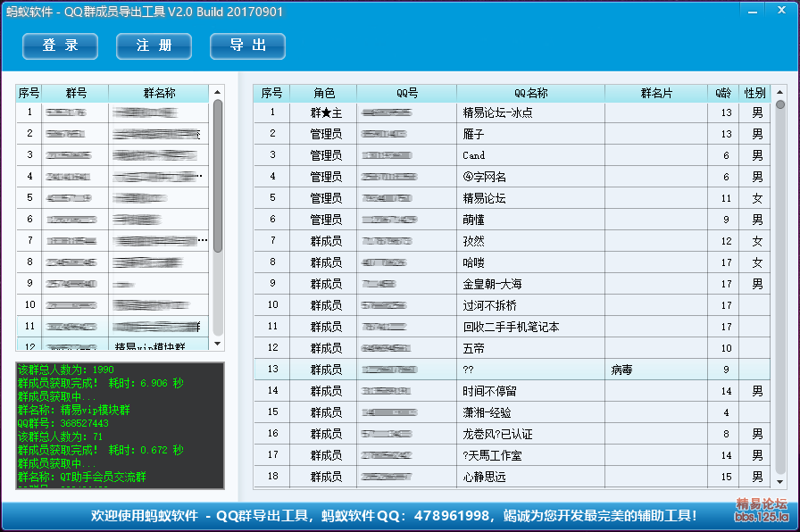Click the QQ号 column header
The height and width of the screenshot is (532, 800).
pyautogui.click(x=406, y=93)
